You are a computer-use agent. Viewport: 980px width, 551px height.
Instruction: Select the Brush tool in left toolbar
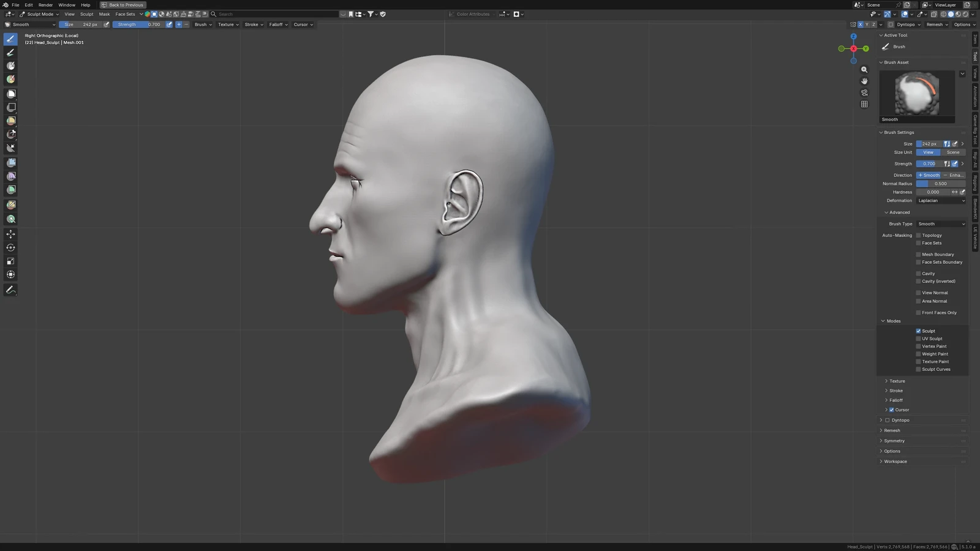coord(10,39)
